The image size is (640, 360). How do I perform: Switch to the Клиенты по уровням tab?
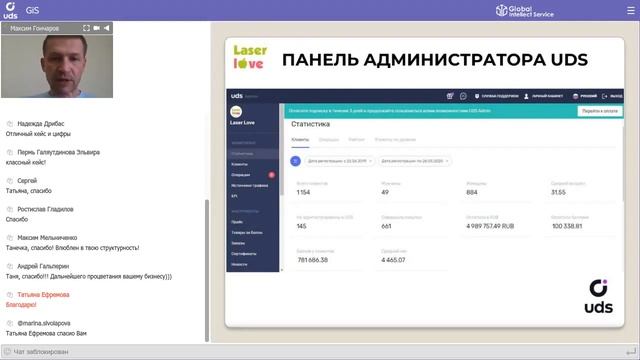(x=395, y=140)
